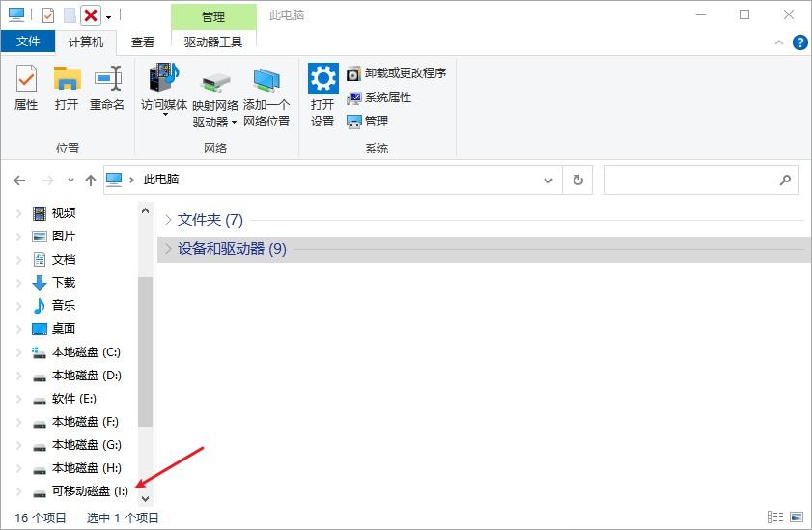Switch to the 查看 ribbon tab
812x530 pixels.
pos(143,42)
